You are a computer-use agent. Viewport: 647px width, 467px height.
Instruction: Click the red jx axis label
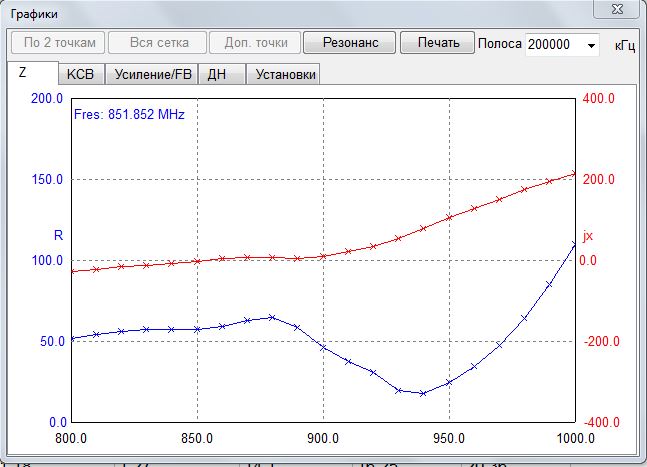point(588,236)
